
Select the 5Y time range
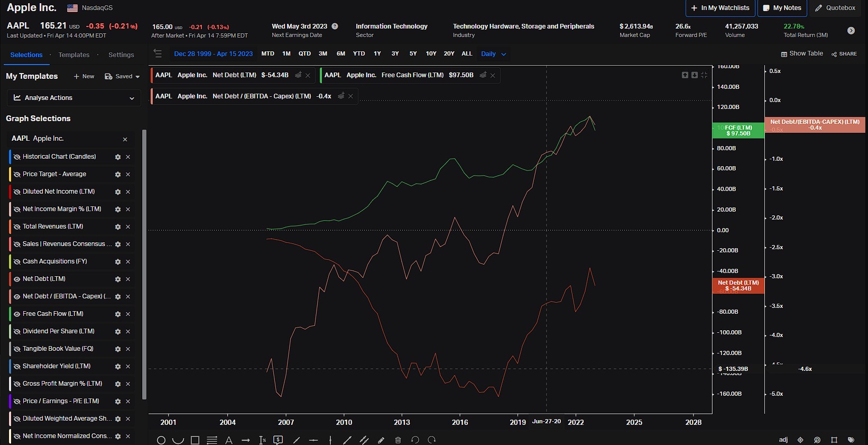[x=413, y=53]
